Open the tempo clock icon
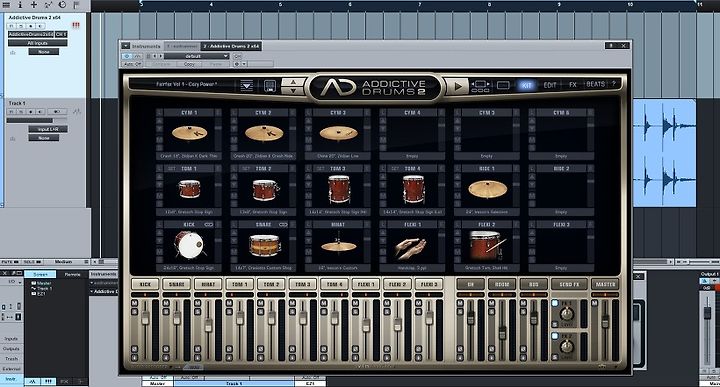The width and height of the screenshot is (720, 387). pyautogui.click(x=62, y=5)
